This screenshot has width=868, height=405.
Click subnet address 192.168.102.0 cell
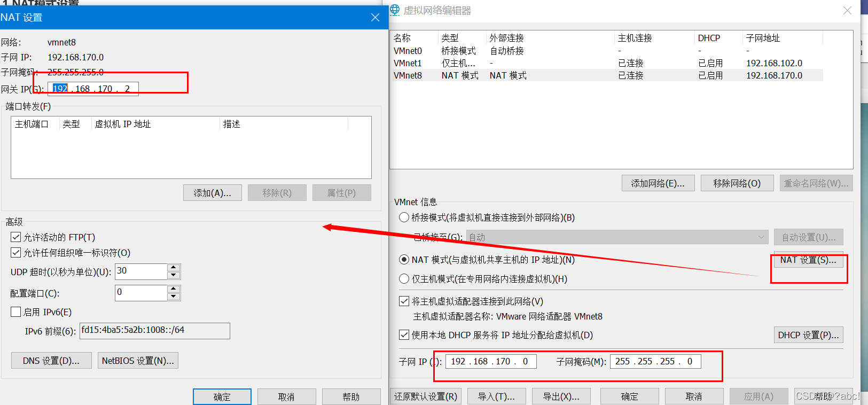pyautogui.click(x=775, y=63)
